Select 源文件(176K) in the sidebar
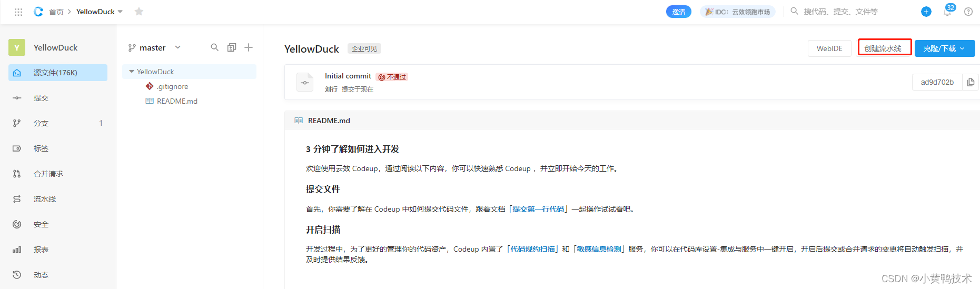The height and width of the screenshot is (289, 980). pyautogui.click(x=58, y=73)
